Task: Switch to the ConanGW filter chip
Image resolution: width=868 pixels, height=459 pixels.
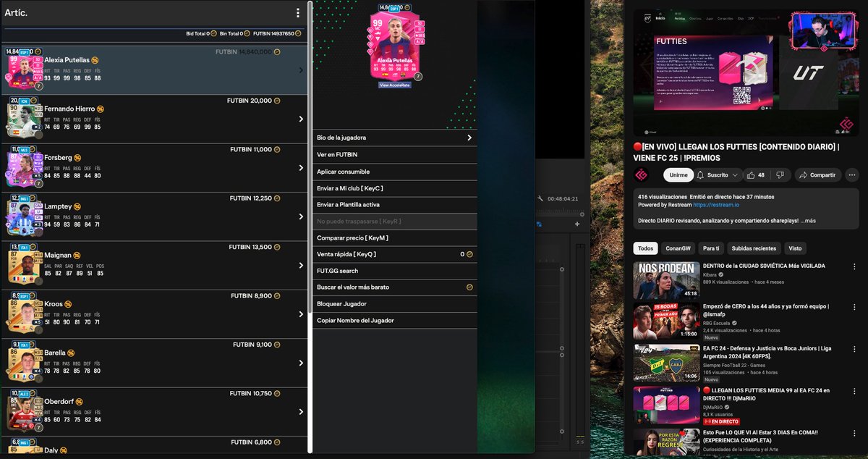Action: pos(676,248)
